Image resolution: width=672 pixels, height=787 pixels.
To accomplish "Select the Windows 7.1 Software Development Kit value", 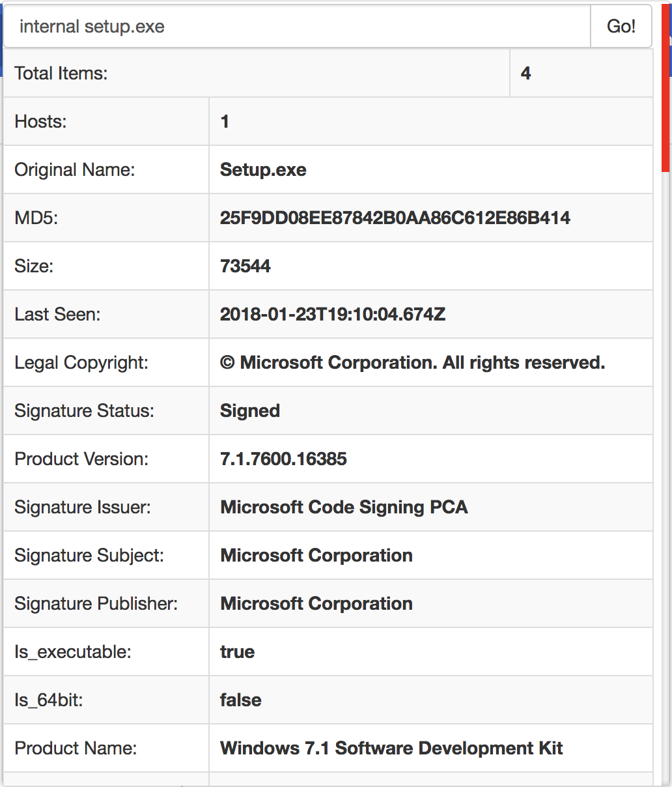I will pyautogui.click(x=391, y=748).
